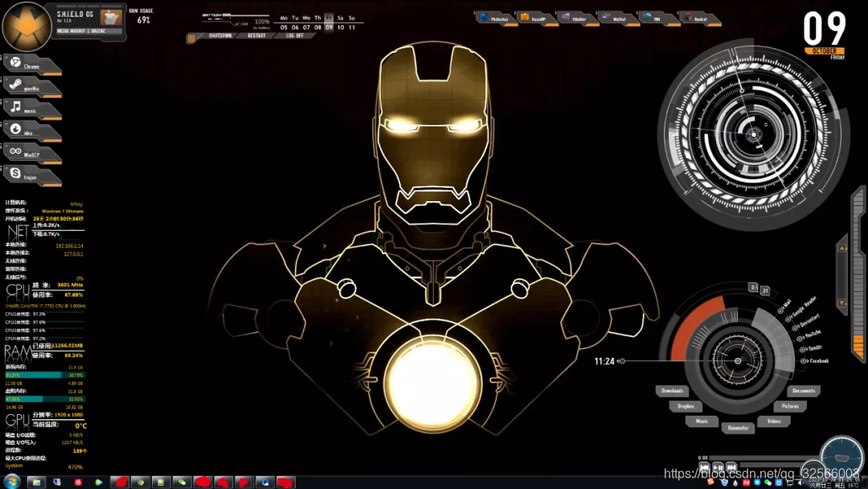
Task: Click the S.H.I.E.L.D eagle logo
Action: pos(26,27)
